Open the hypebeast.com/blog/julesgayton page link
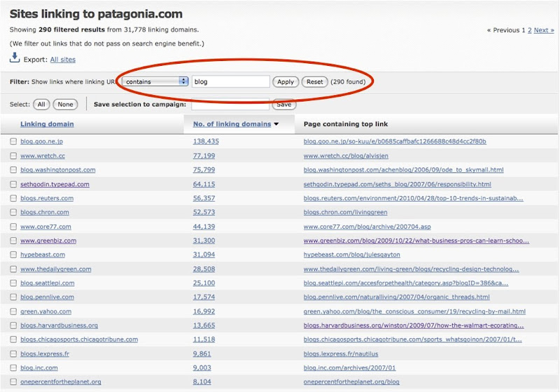 pyautogui.click(x=352, y=255)
